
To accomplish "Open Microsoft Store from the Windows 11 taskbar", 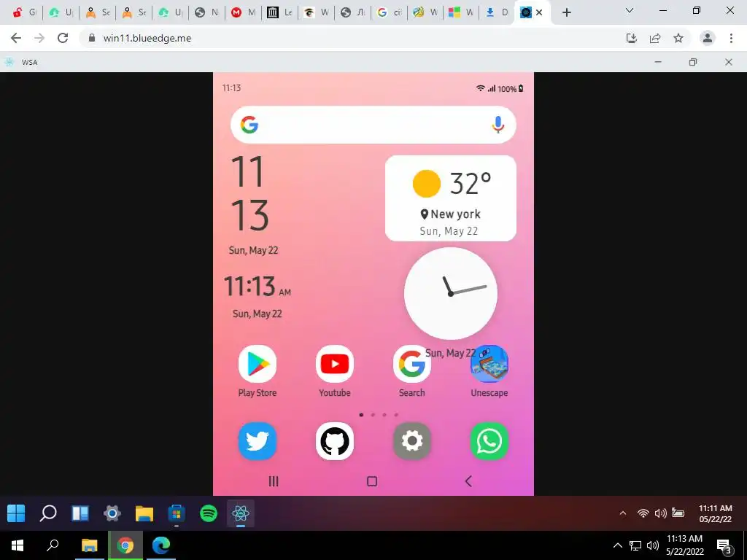I will [177, 513].
